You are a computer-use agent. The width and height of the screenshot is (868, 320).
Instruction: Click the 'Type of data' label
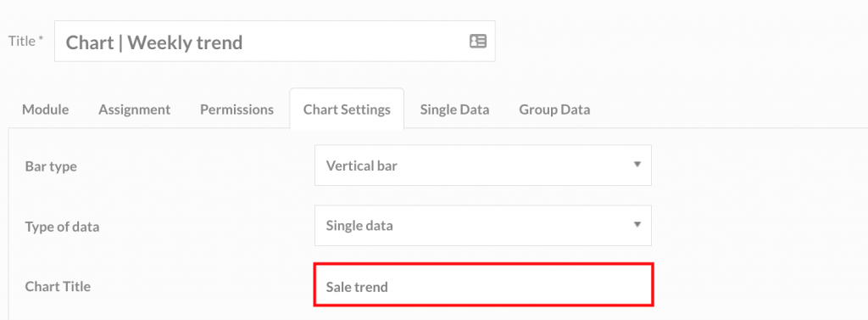[x=62, y=227]
